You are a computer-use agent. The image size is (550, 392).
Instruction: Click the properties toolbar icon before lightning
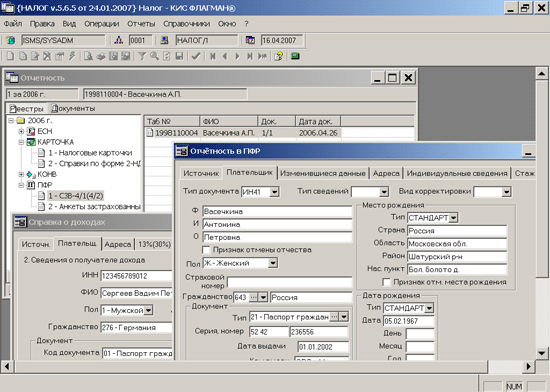coord(60,56)
